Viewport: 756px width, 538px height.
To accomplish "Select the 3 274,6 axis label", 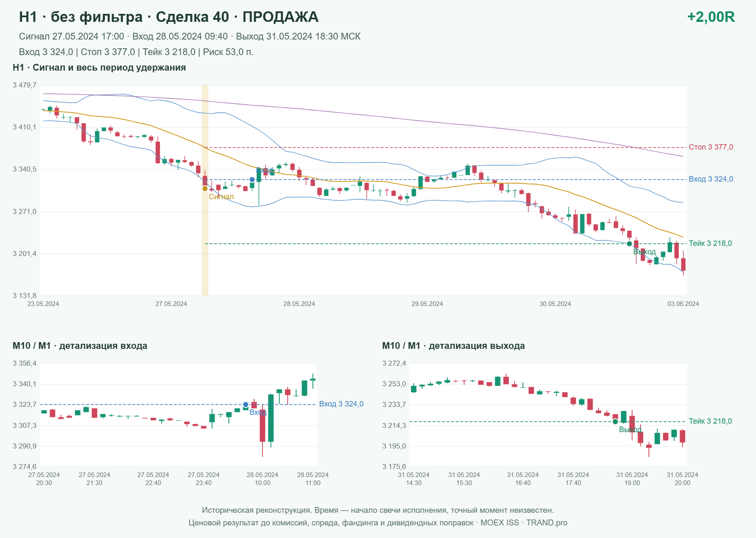I will (24, 467).
